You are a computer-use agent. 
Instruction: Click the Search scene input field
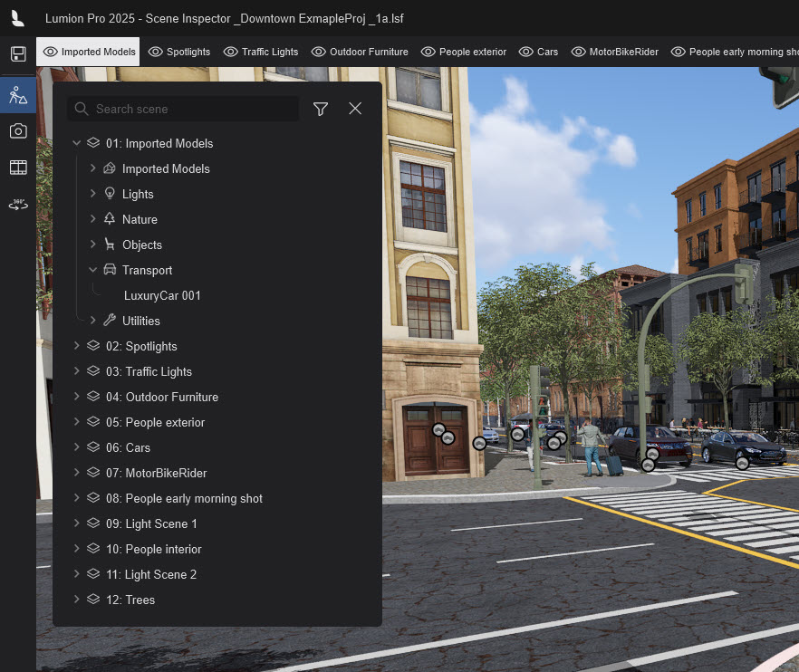190,109
